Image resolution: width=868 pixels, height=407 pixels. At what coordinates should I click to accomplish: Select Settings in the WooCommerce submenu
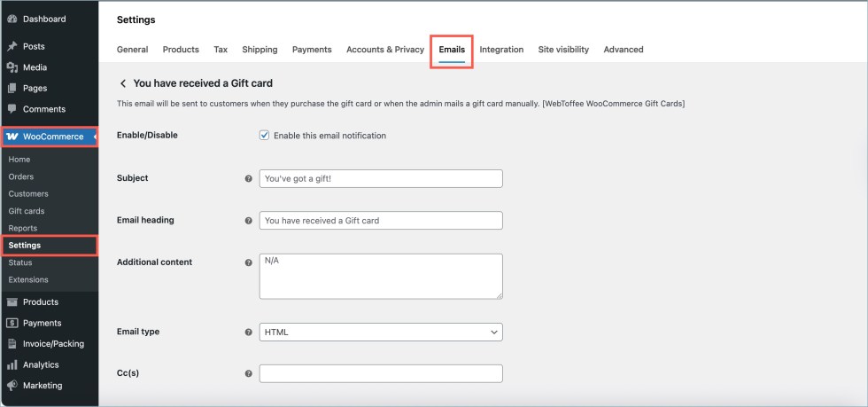(x=25, y=246)
